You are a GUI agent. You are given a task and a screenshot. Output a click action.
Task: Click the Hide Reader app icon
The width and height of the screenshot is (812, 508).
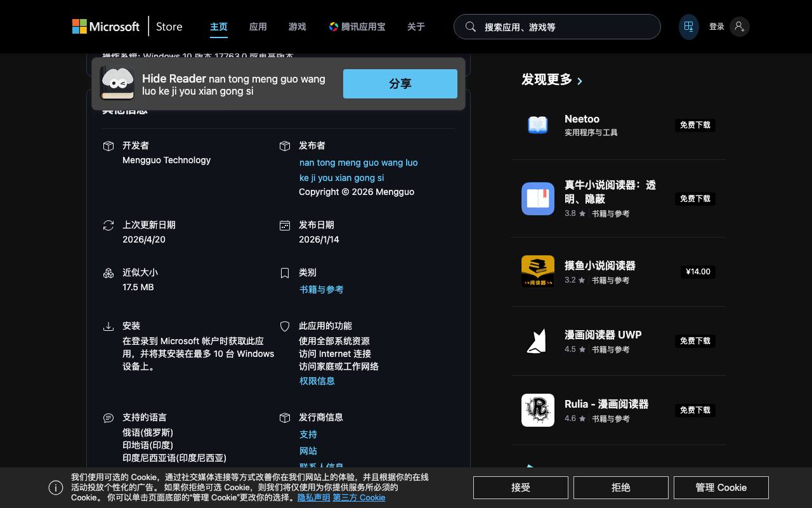point(117,84)
